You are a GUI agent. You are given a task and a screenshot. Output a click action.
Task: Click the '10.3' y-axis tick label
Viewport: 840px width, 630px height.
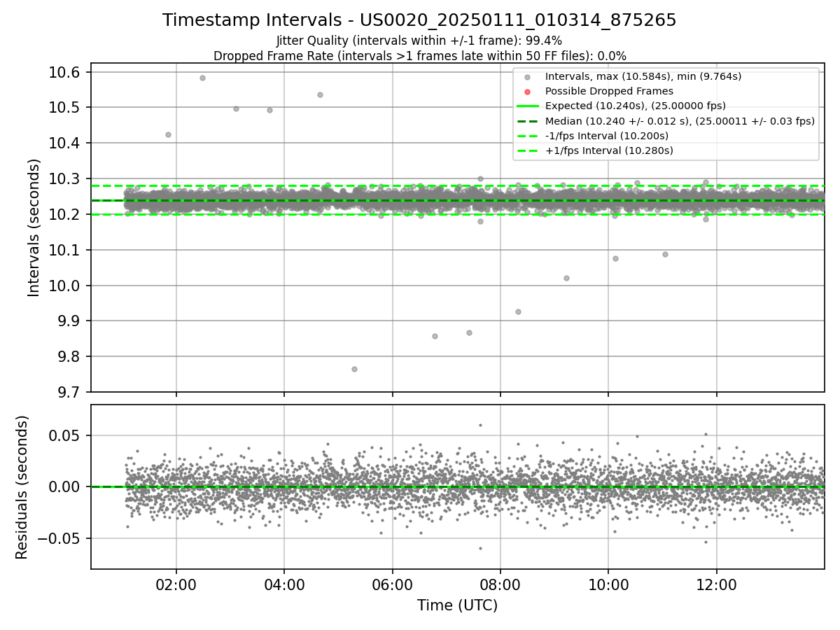click(x=66, y=179)
